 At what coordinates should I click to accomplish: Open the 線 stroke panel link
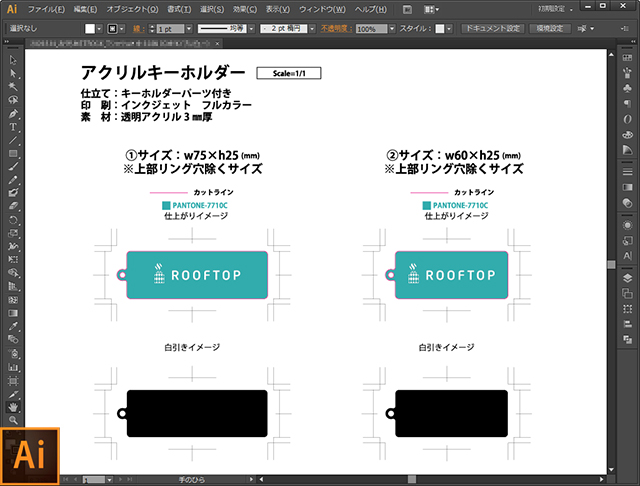point(137,29)
